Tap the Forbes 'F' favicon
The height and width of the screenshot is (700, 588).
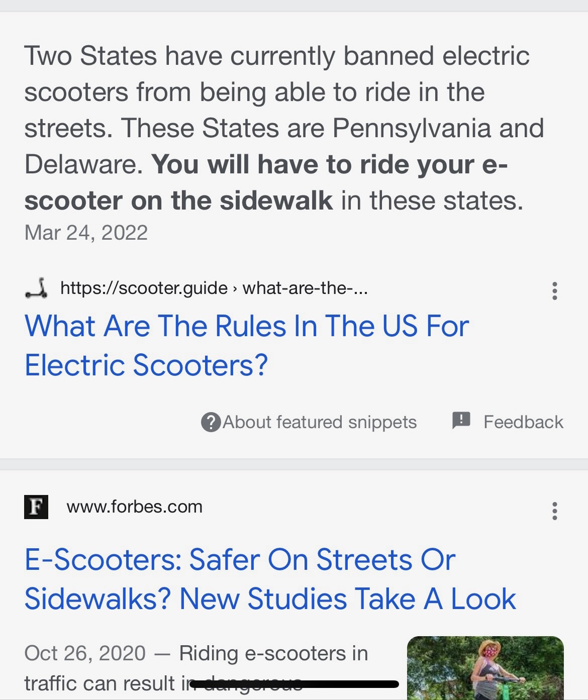point(36,507)
